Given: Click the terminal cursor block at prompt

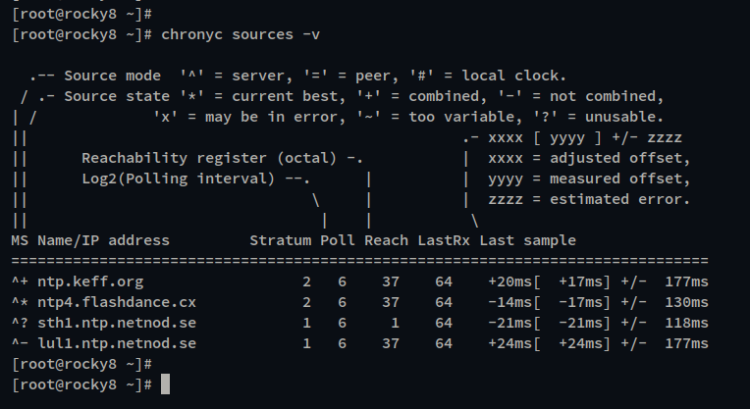Looking at the screenshot, I should pos(165,384).
